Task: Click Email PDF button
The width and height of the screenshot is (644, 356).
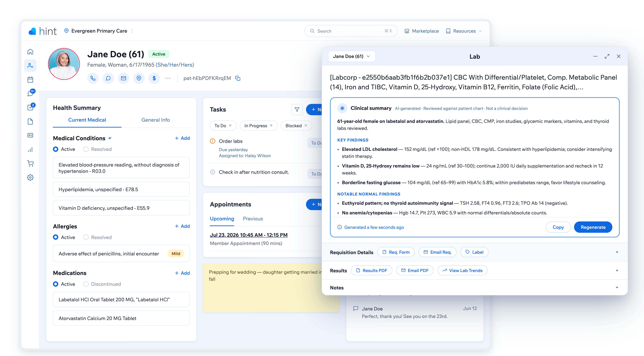Action: click(x=415, y=270)
